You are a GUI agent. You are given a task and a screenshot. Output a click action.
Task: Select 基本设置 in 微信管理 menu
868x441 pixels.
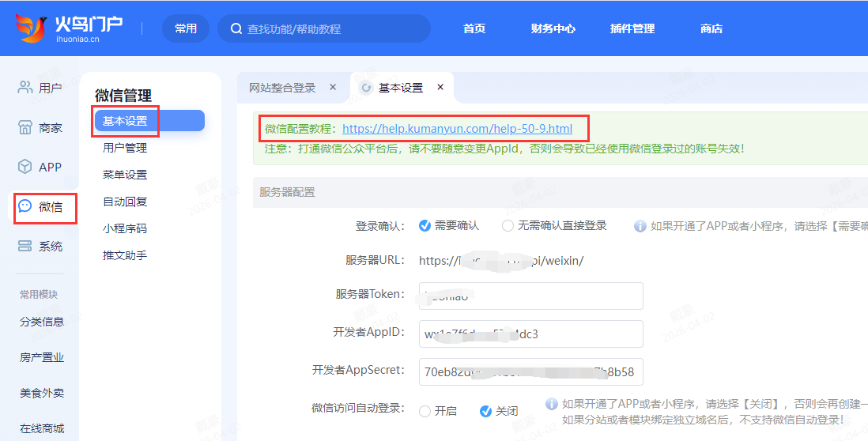[x=149, y=121]
